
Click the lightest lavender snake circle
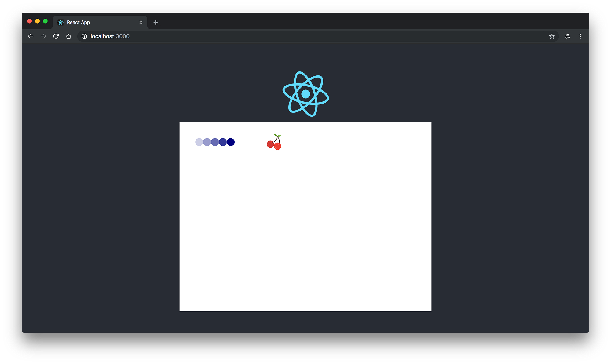(x=199, y=142)
